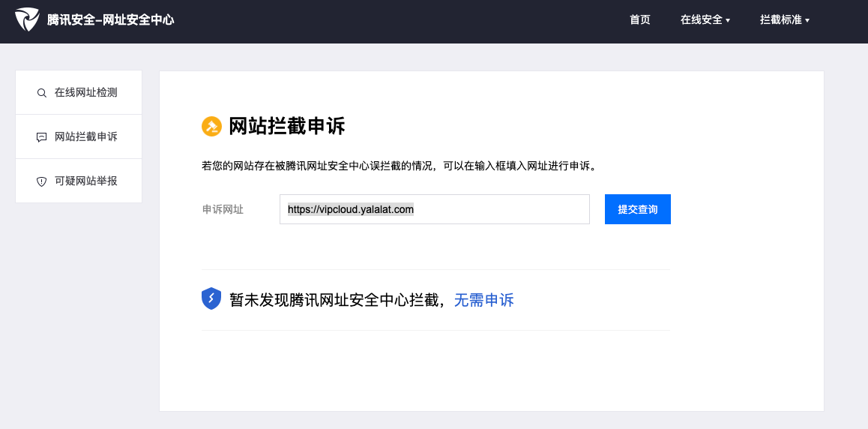
Task: Click the 网站拦截申诉 page heading
Action: [x=287, y=127]
